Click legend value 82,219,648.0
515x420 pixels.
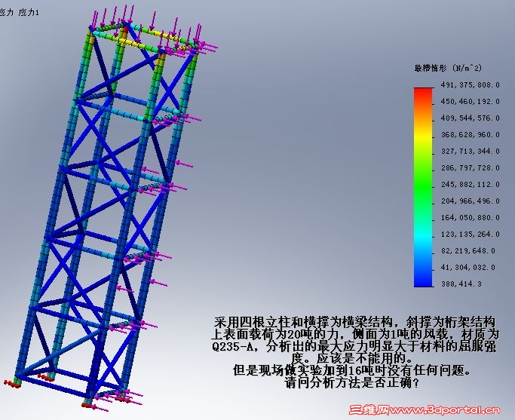tap(468, 251)
